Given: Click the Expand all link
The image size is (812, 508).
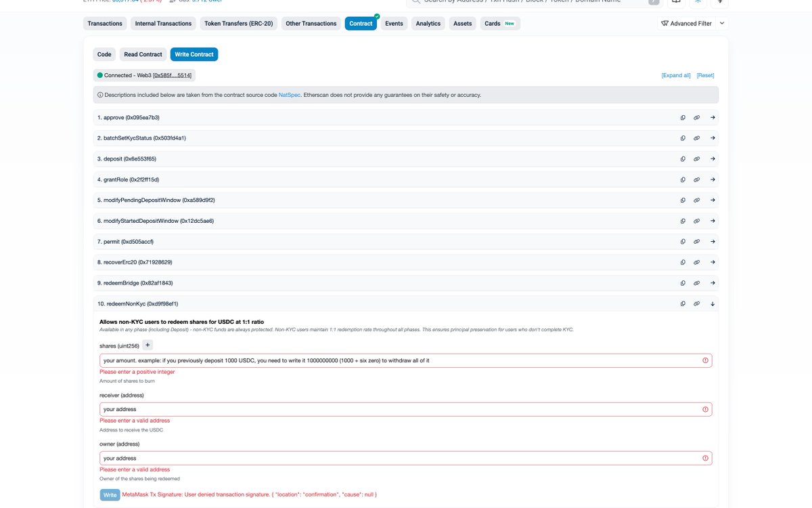Looking at the screenshot, I should tap(677, 75).
